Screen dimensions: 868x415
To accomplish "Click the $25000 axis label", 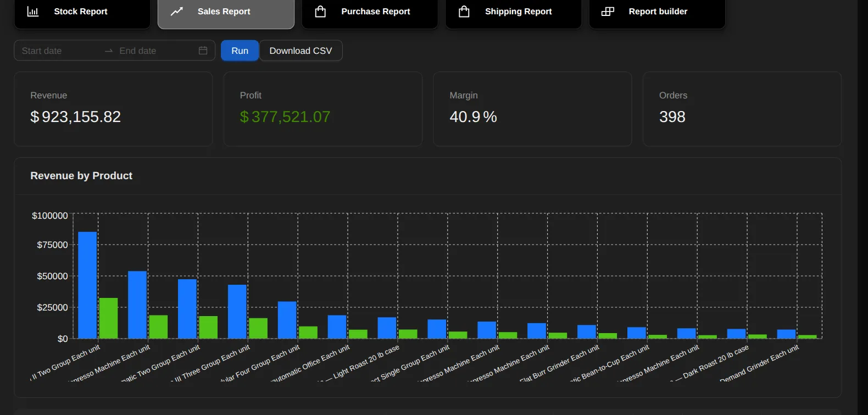I will click(52, 307).
